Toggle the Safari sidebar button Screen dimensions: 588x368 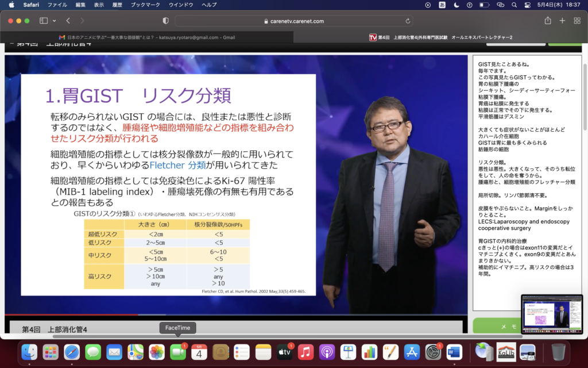[x=44, y=21]
